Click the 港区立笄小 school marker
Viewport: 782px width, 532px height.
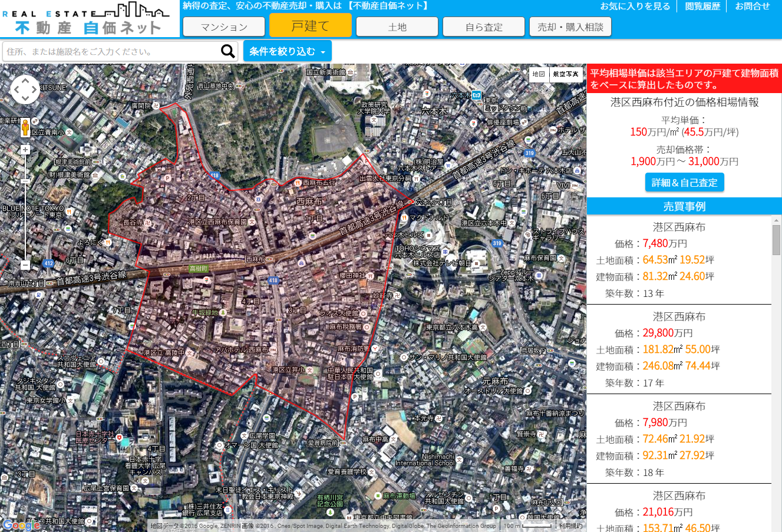pos(311,370)
